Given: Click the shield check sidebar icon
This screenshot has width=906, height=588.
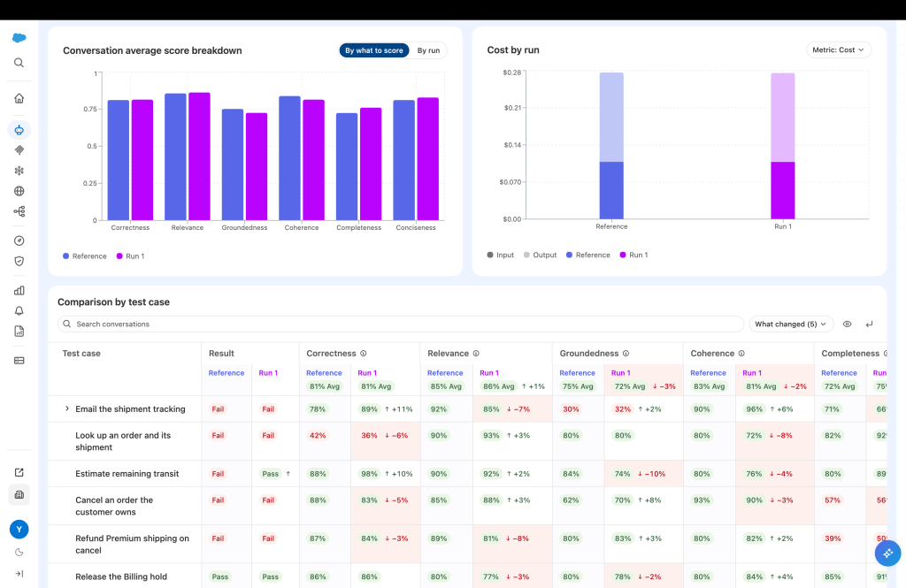Looking at the screenshot, I should tap(19, 261).
